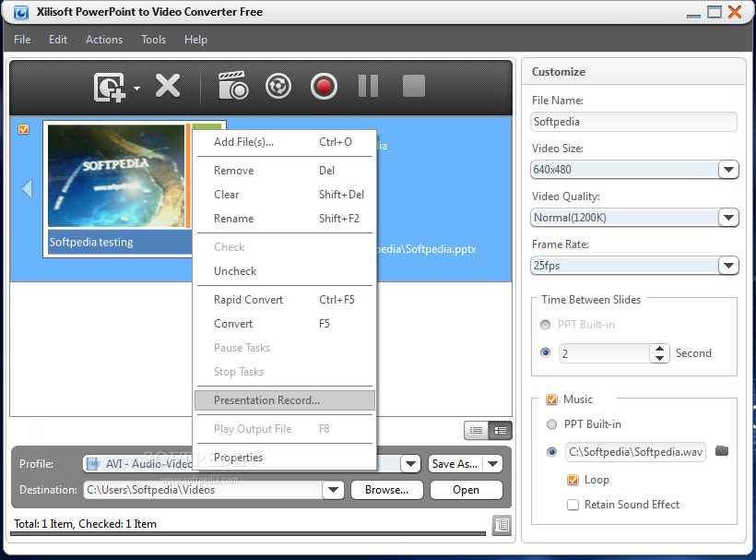Open the Add File dropdown arrow

coord(137,89)
